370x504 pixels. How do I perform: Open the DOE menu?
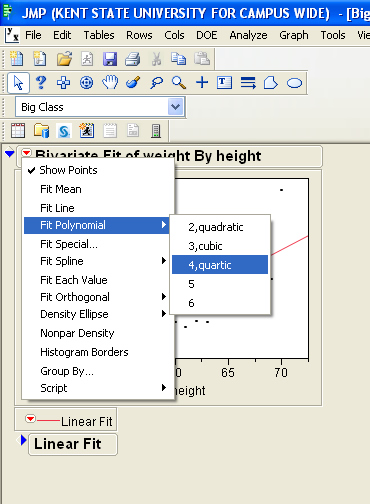click(x=207, y=35)
